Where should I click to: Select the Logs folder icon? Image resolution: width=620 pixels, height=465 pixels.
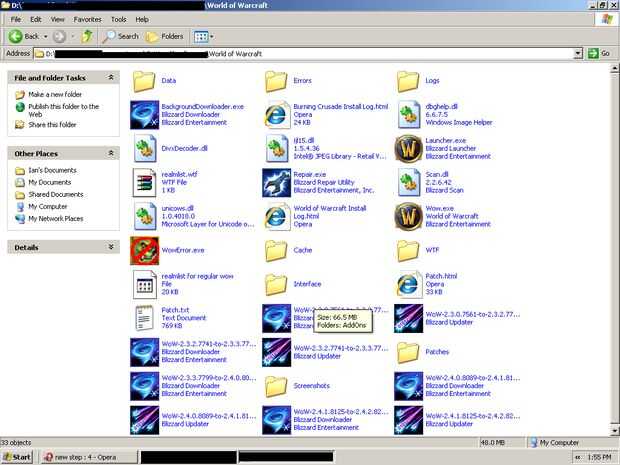(408, 81)
